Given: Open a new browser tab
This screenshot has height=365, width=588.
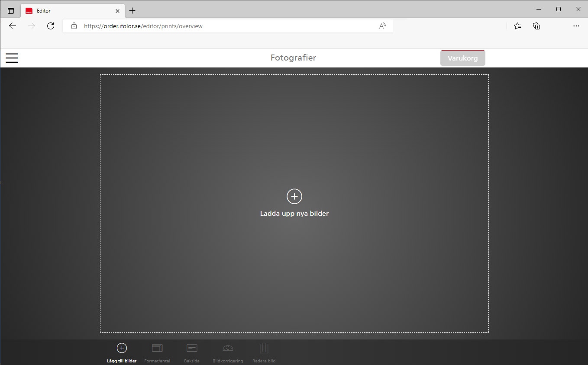Looking at the screenshot, I should point(132,11).
